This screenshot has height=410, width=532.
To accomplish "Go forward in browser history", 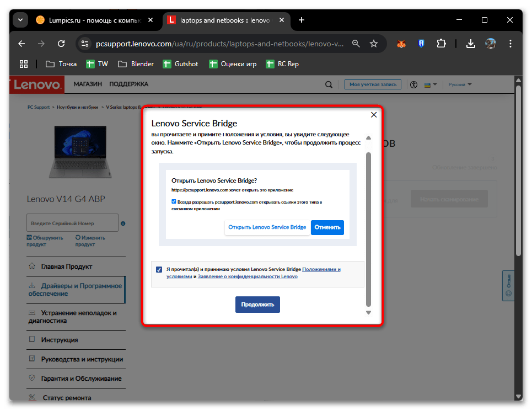I will [41, 44].
